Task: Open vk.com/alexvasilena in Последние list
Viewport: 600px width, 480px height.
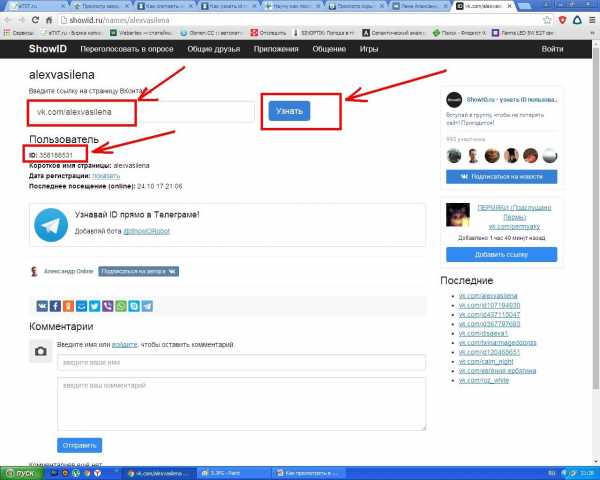Action: [488, 296]
